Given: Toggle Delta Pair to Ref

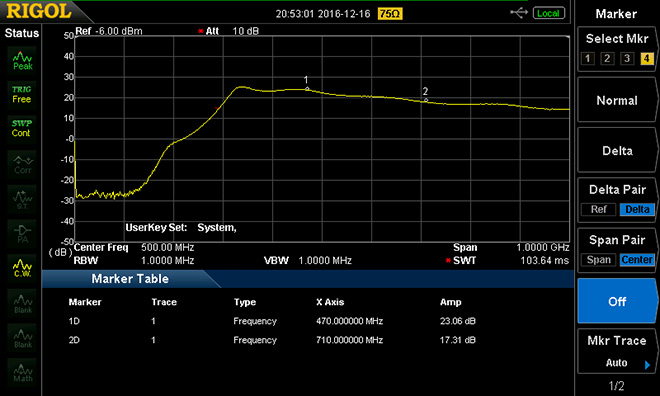Looking at the screenshot, I should coord(598,209).
